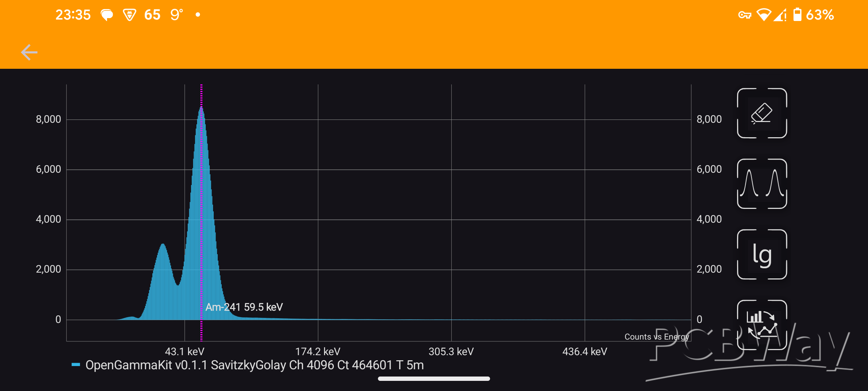Switch chart type with the bar/line icon
The width and height of the screenshot is (868, 391).
[762, 325]
